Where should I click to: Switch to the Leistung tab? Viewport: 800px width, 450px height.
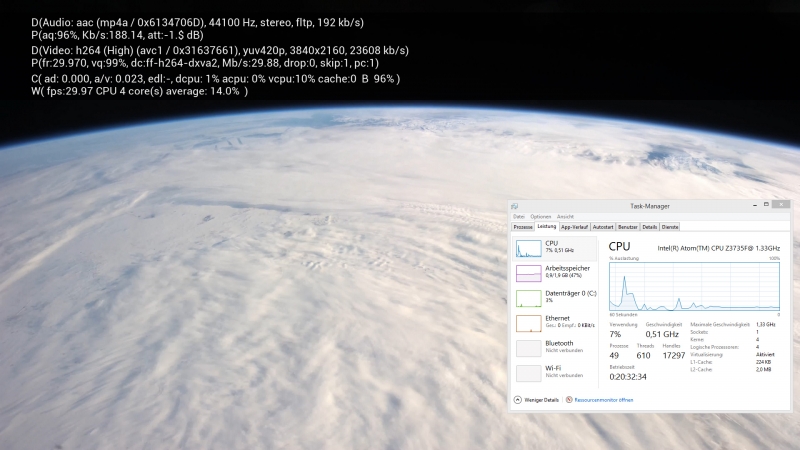pos(546,227)
